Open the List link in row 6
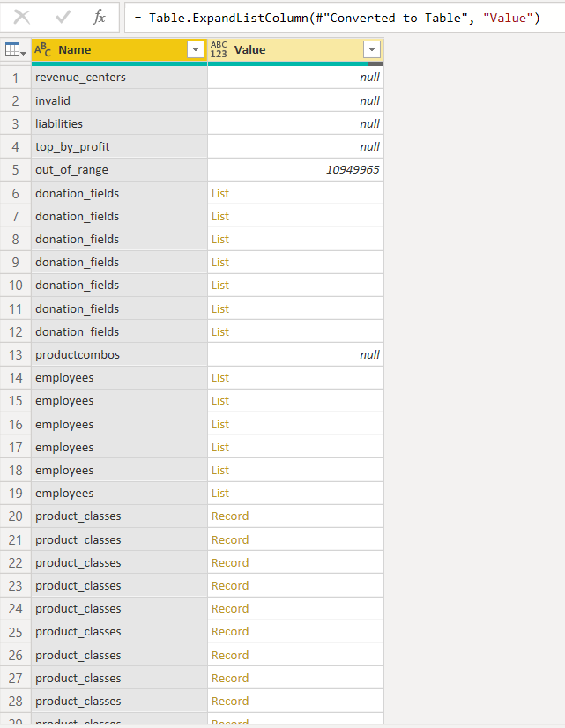The height and width of the screenshot is (728, 565). click(220, 193)
